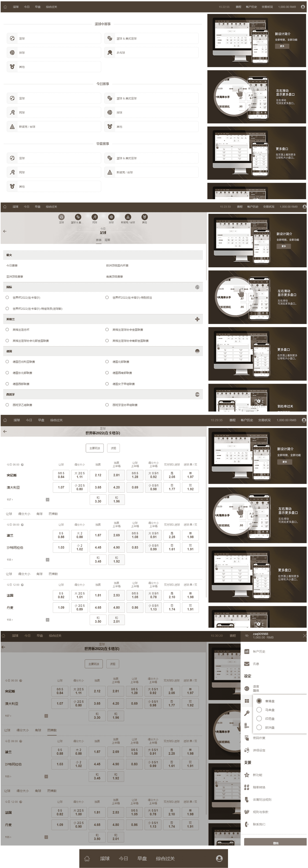Close the account side menu with X
This screenshot has height=868, width=308.
[304, 636]
